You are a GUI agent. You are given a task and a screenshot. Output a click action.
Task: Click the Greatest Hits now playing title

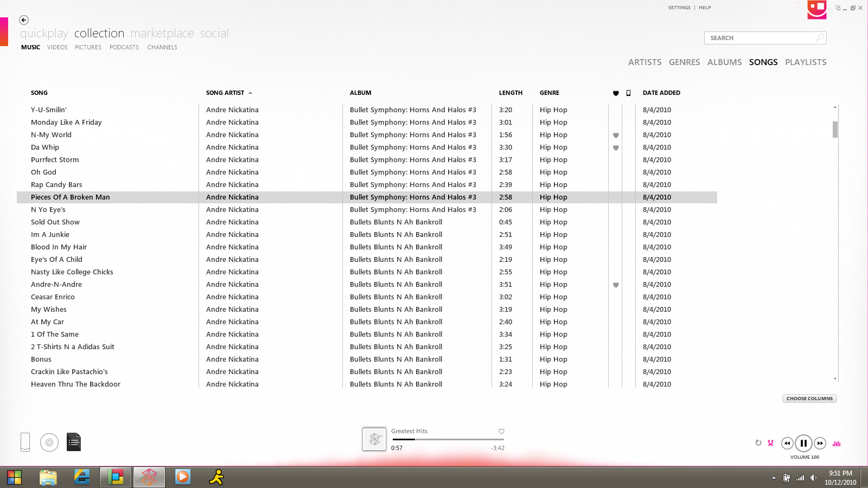pos(409,431)
